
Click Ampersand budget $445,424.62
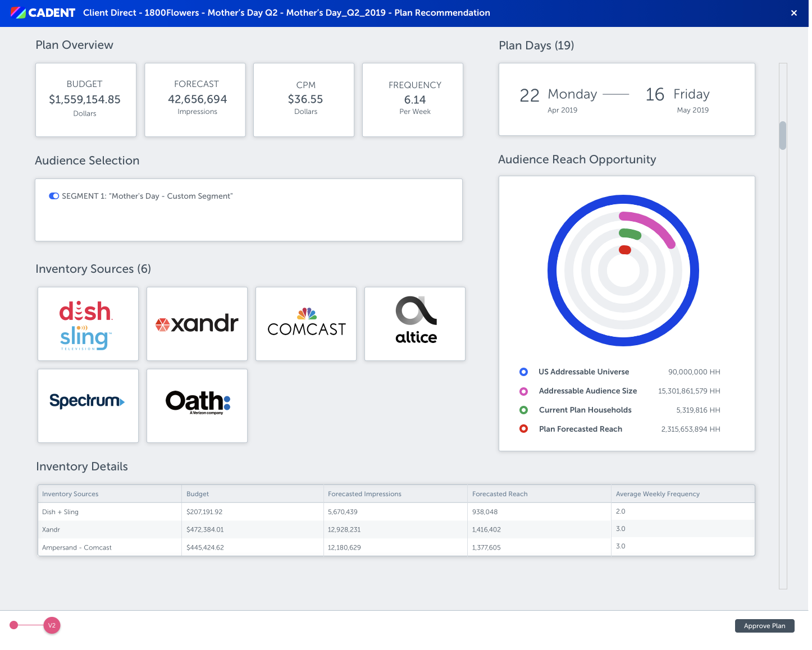(x=205, y=547)
